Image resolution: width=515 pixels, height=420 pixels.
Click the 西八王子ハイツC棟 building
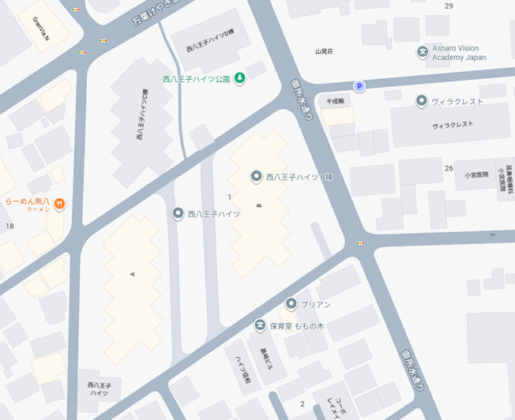coord(142,122)
